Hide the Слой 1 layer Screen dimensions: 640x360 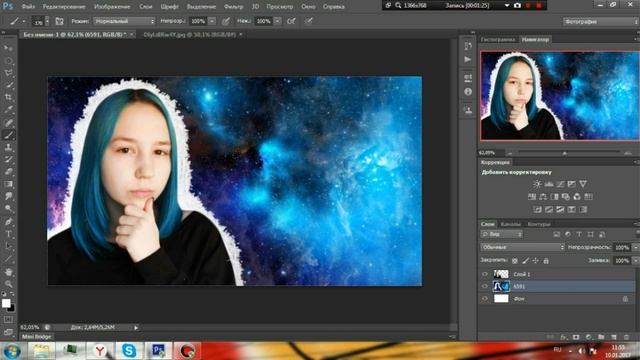tap(484, 274)
